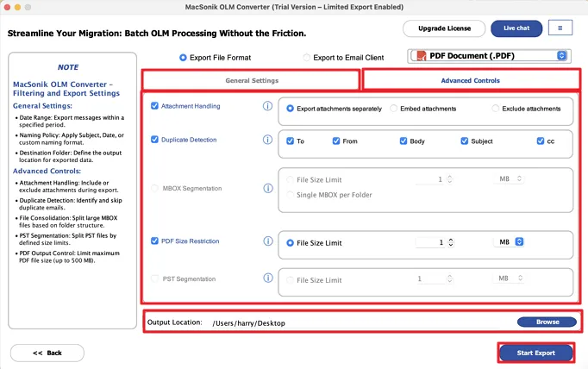Open MB unit dropdown for MBOX Segmentation
This screenshot has height=369, width=588.
point(509,178)
